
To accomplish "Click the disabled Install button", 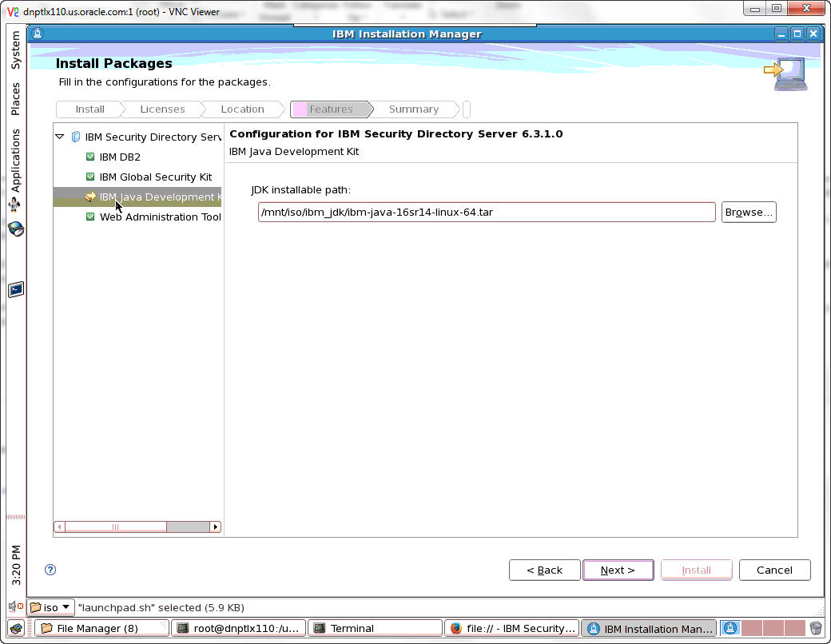I will coord(696,570).
